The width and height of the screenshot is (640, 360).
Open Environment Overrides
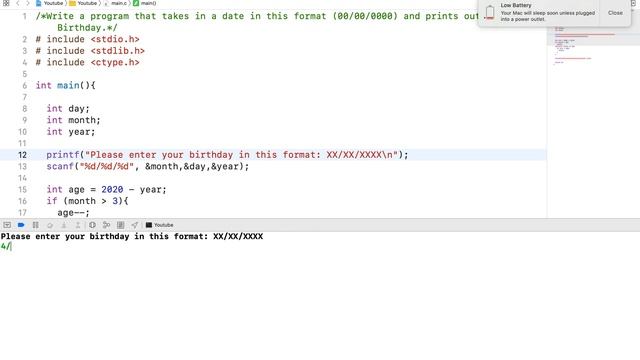click(120, 225)
